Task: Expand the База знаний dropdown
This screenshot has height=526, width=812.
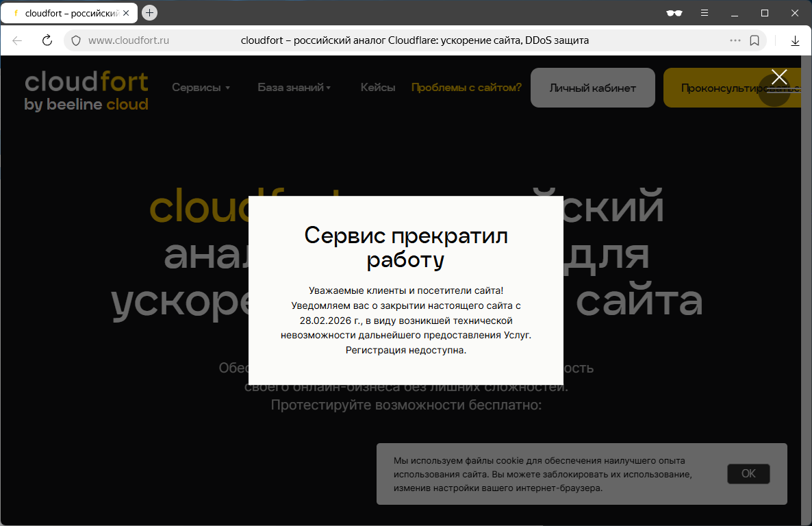Action: [294, 88]
